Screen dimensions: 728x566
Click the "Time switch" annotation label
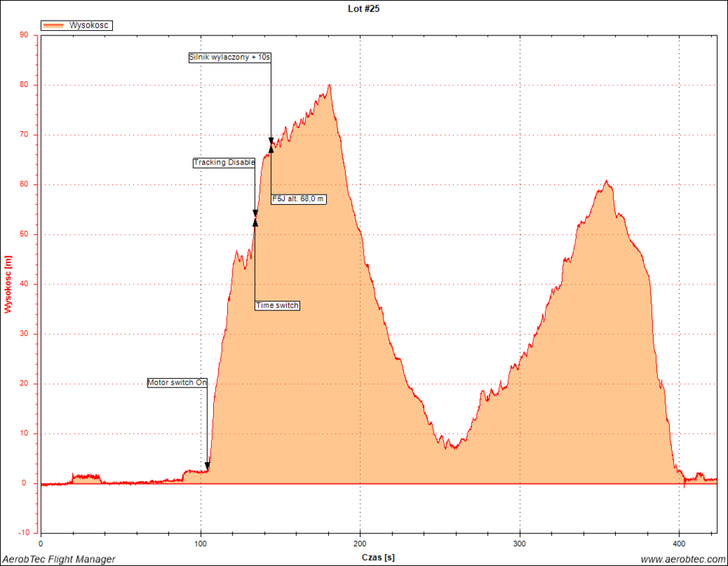(x=277, y=305)
